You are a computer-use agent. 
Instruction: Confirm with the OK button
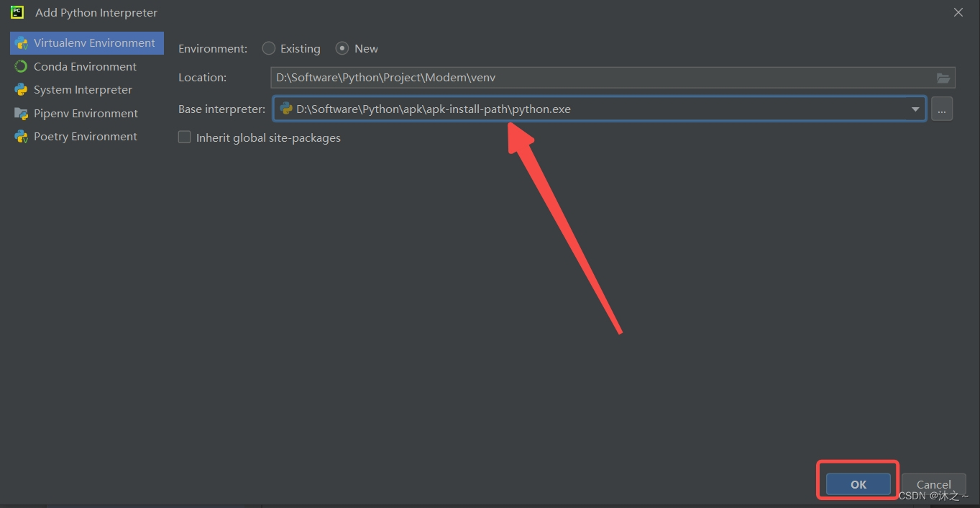pyautogui.click(x=858, y=484)
